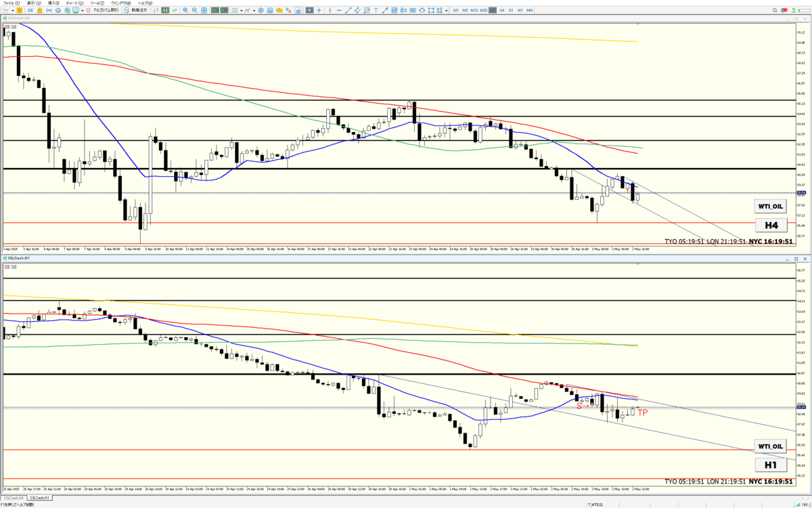Viewport: 812px width, 508px height.
Task: Select the cursor arrow tool
Action: click(309, 10)
